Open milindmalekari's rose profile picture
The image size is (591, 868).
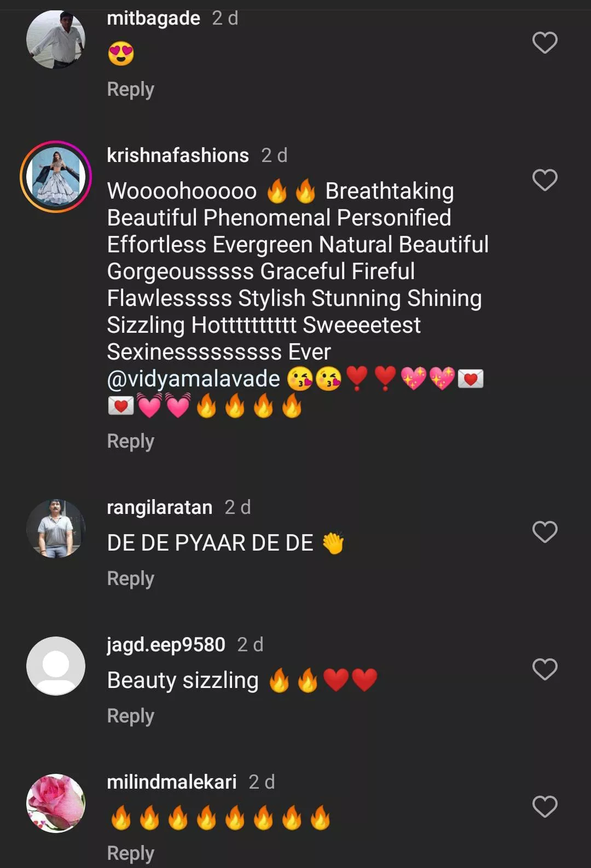click(x=56, y=803)
